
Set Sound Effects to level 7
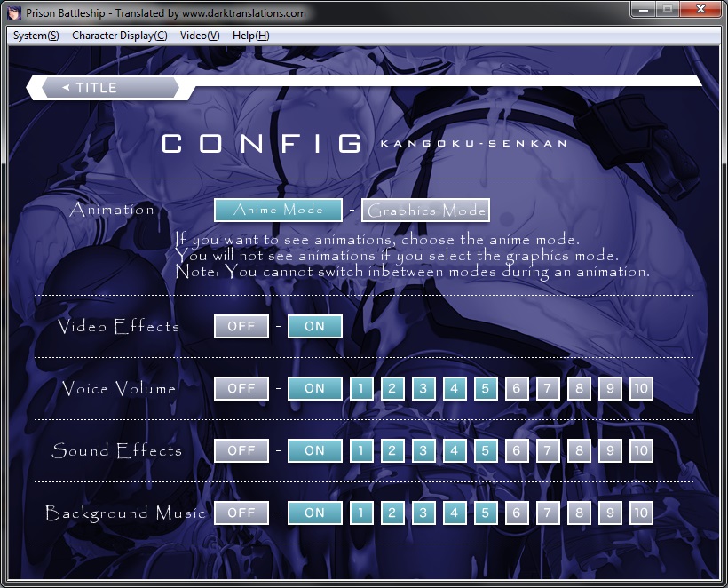click(548, 450)
